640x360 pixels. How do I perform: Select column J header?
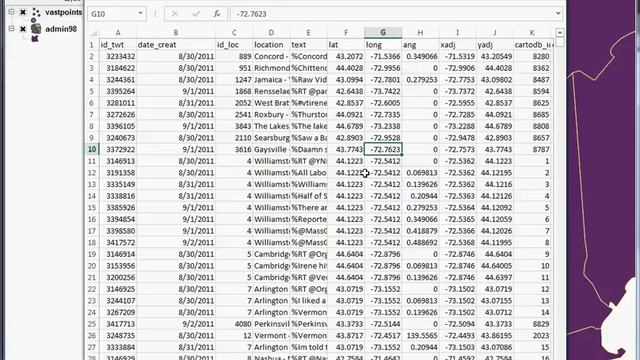point(495,33)
